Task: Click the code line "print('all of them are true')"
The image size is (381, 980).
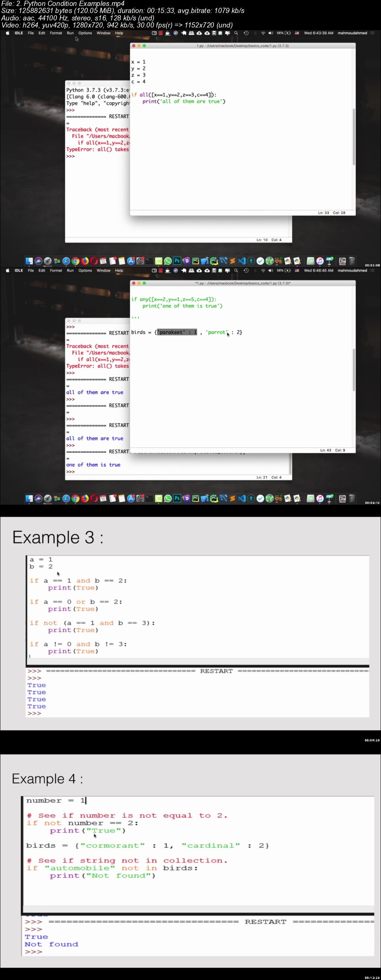Action: coord(184,101)
